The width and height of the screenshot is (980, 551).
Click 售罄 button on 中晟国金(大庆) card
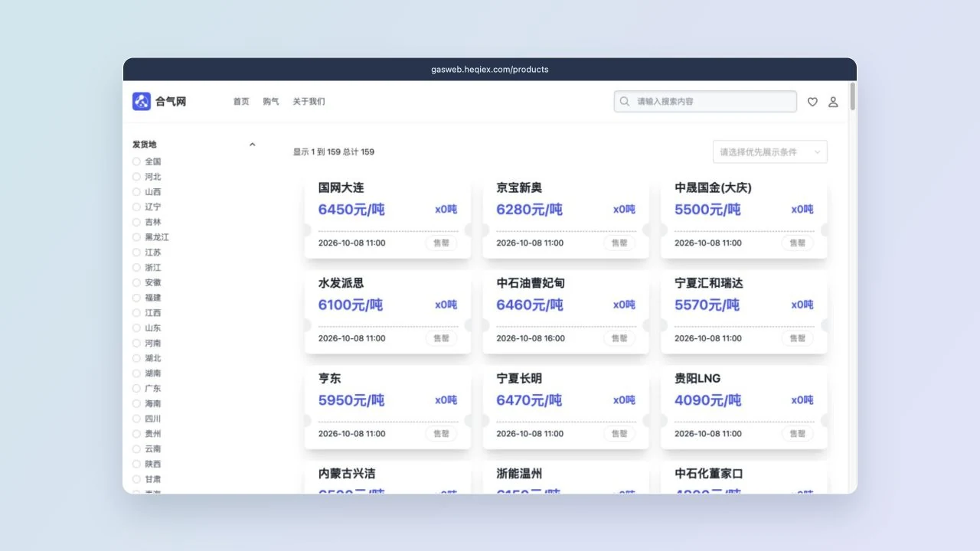click(x=798, y=243)
